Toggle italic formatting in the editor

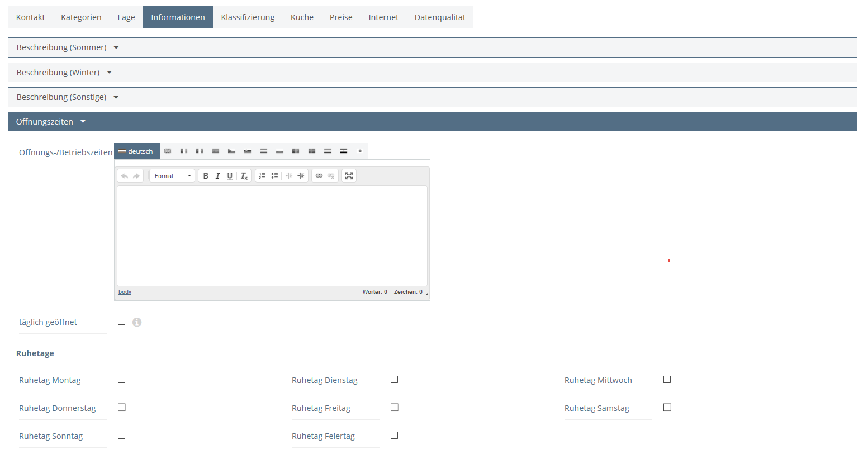pos(217,176)
